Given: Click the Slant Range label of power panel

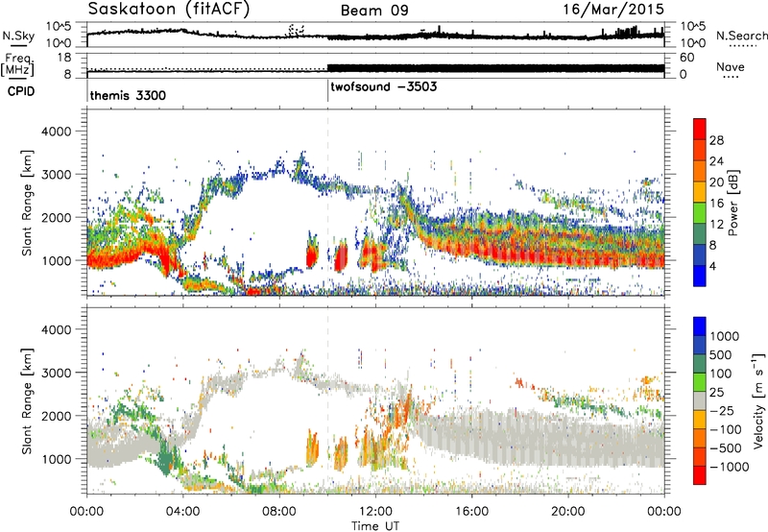Looking at the screenshot, I should [27, 203].
